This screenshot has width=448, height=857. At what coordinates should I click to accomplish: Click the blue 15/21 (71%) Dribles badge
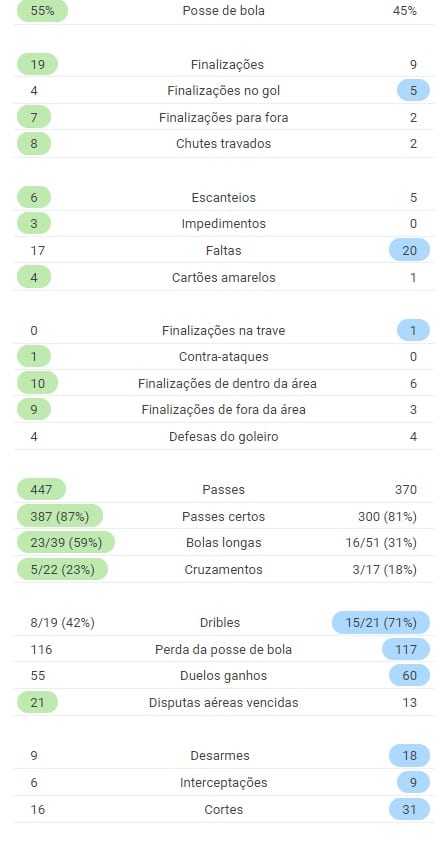pyautogui.click(x=381, y=623)
